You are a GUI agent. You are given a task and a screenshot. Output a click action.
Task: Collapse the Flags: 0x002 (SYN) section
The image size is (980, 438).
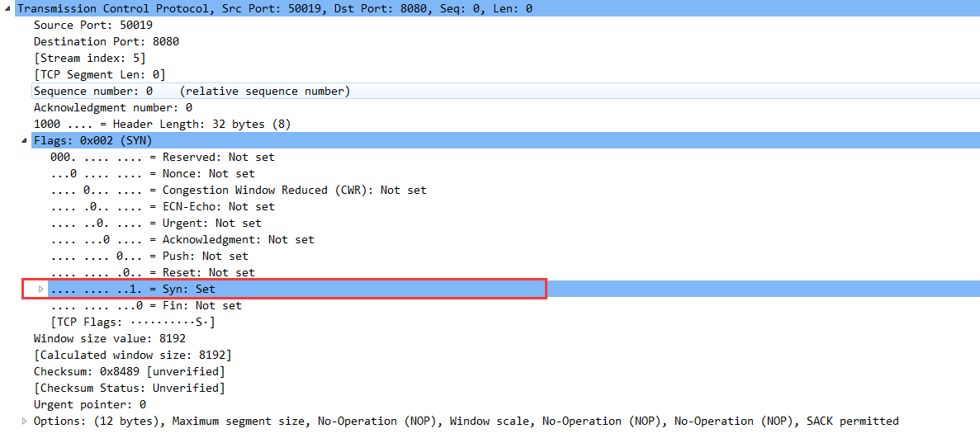click(x=25, y=140)
